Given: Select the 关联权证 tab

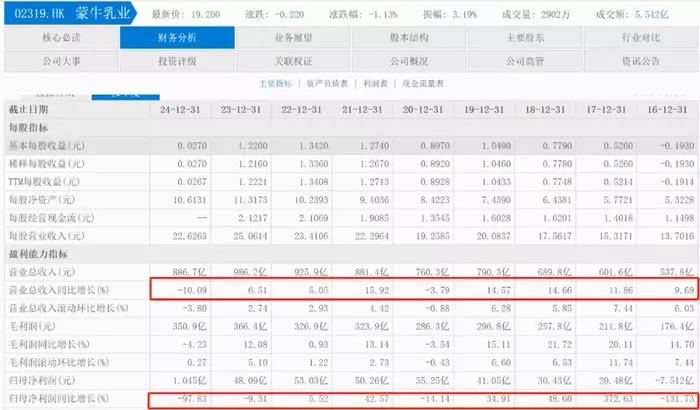Looking at the screenshot, I should pyautogui.click(x=293, y=60).
